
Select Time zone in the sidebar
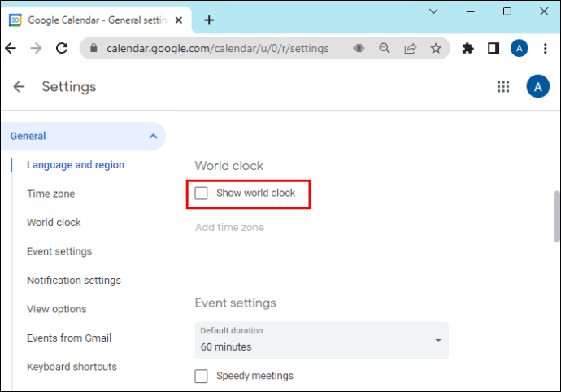[x=50, y=194]
